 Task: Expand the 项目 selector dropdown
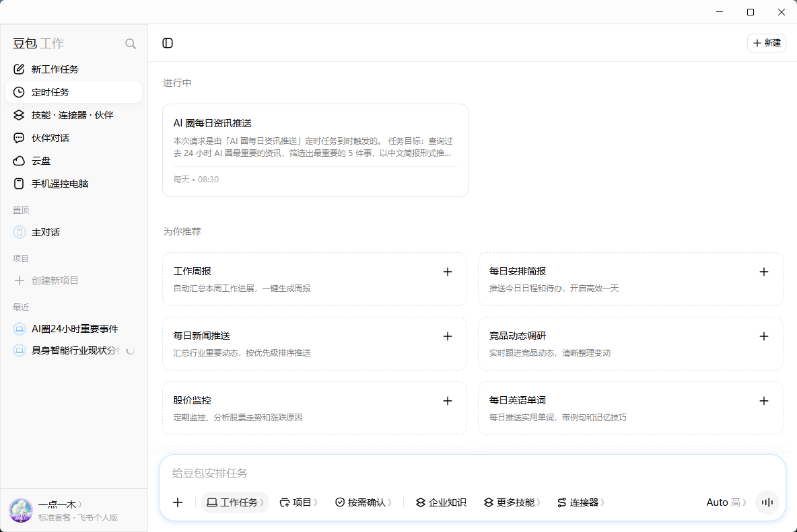(299, 502)
